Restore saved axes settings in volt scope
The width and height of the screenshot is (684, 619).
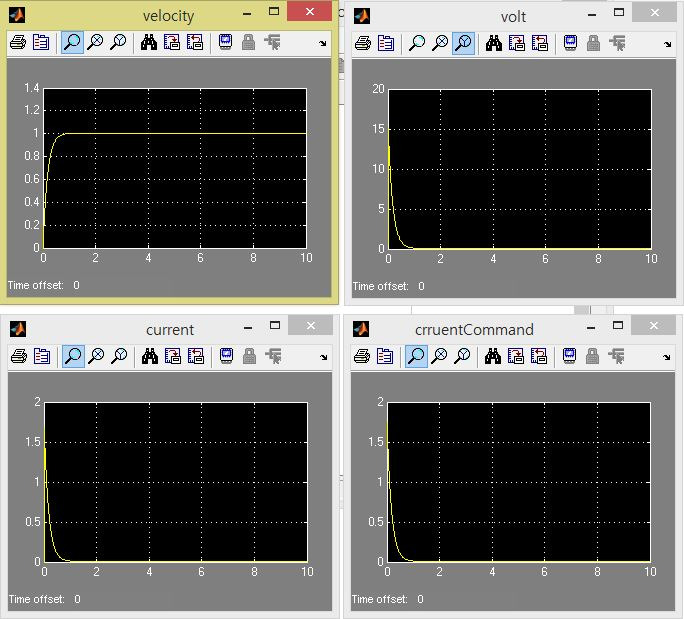pyautogui.click(x=540, y=43)
